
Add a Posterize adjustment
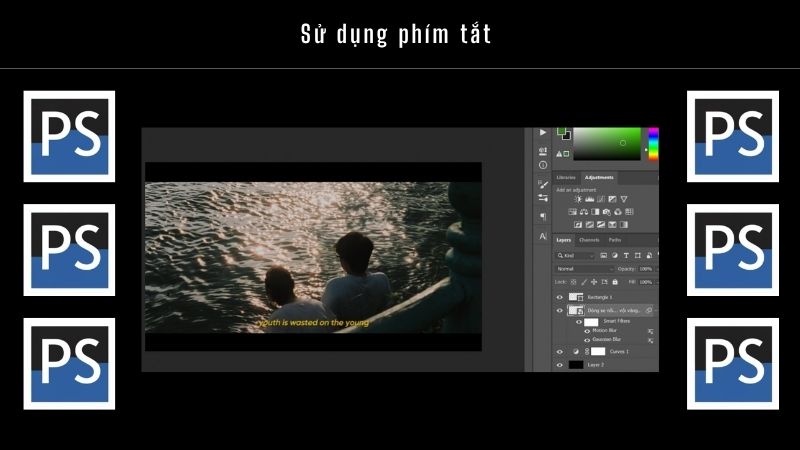(x=590, y=224)
